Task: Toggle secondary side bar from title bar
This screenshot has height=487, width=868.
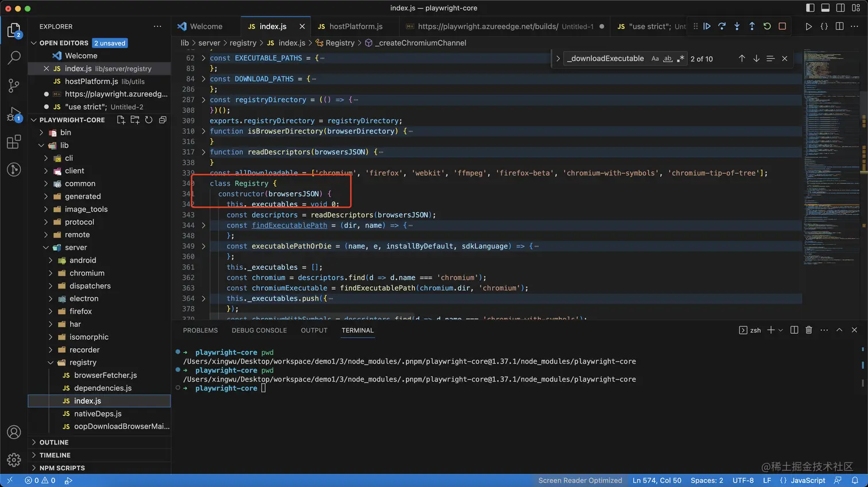Action: (x=840, y=8)
